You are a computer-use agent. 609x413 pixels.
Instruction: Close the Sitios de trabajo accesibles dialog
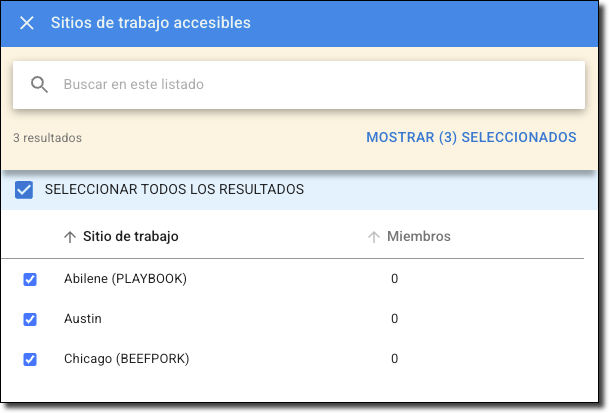27,23
